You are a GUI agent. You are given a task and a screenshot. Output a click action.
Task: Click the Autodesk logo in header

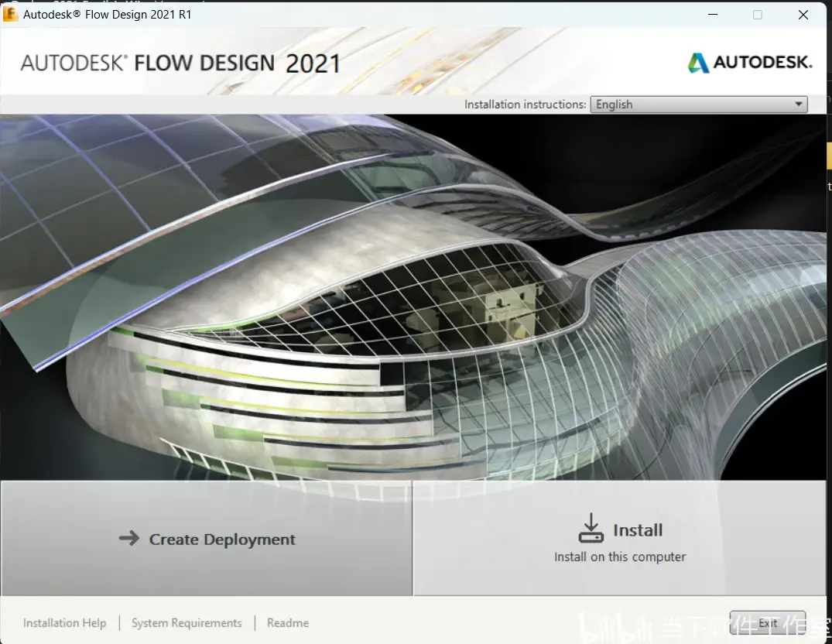(x=750, y=63)
